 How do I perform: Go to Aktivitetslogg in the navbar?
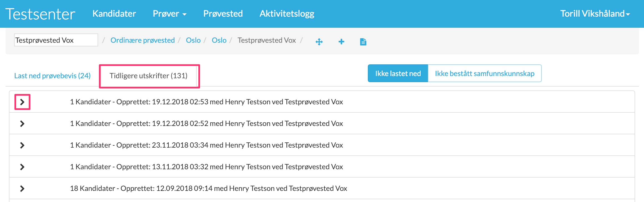click(x=287, y=14)
